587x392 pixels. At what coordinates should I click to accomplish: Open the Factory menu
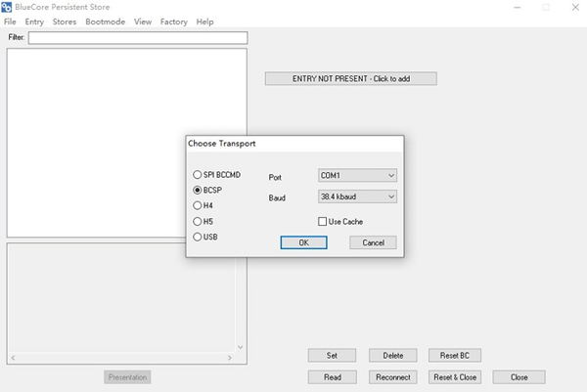174,22
